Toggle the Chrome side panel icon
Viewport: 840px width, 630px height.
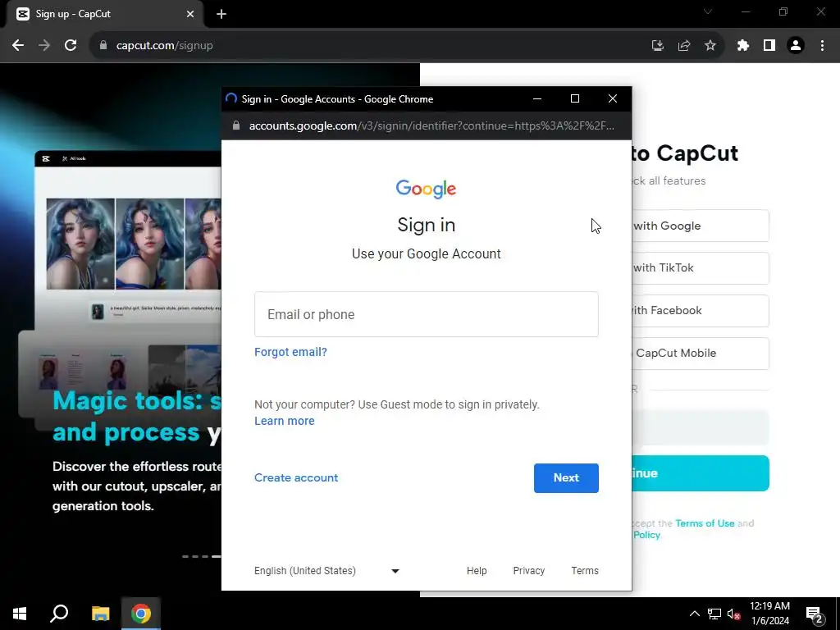tap(769, 46)
